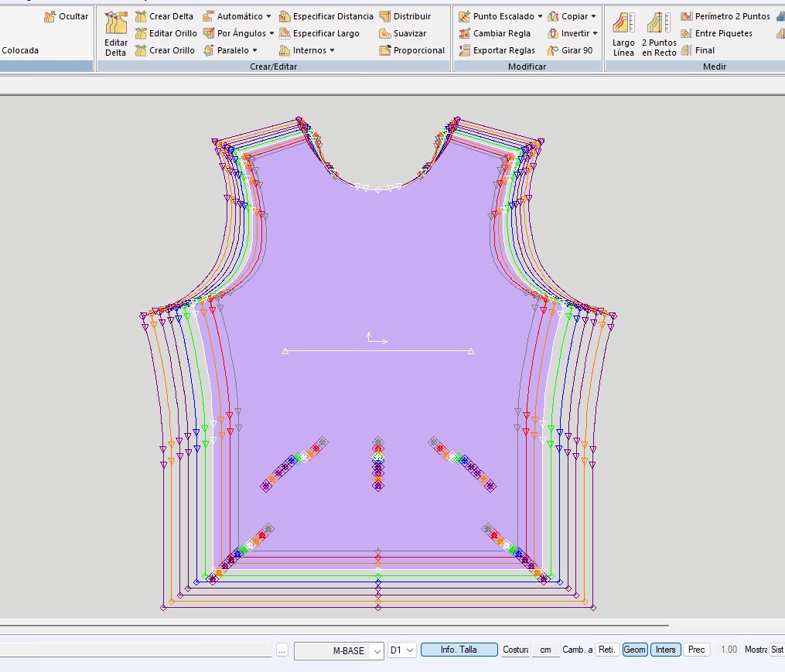Open the Internos dropdown menu
785x672 pixels.
332,50
